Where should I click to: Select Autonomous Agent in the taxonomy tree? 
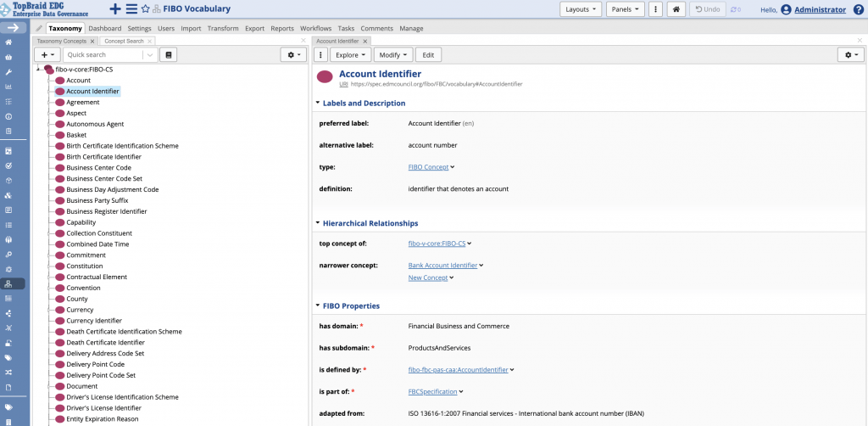(x=95, y=124)
